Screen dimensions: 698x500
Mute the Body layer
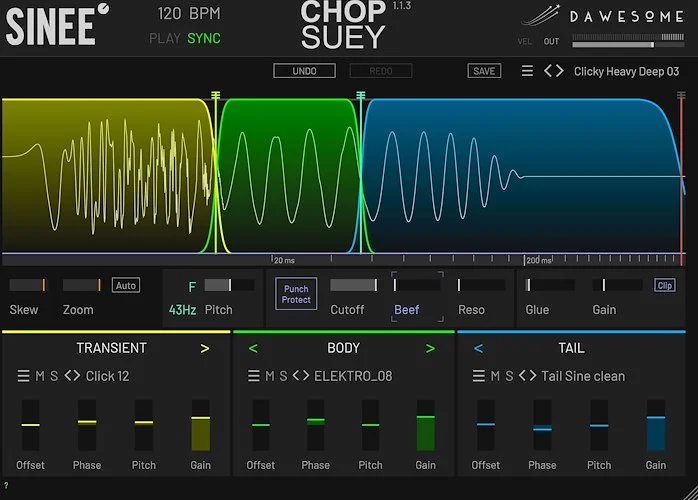coord(270,376)
